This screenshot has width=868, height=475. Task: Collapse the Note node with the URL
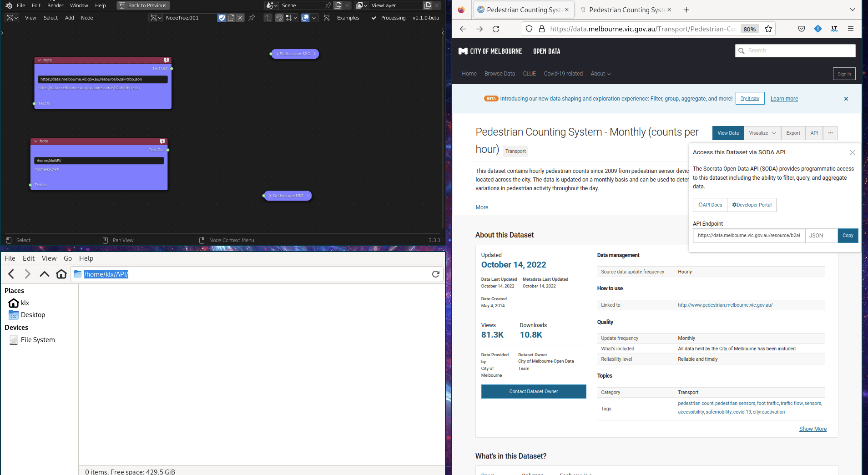pyautogui.click(x=40, y=60)
